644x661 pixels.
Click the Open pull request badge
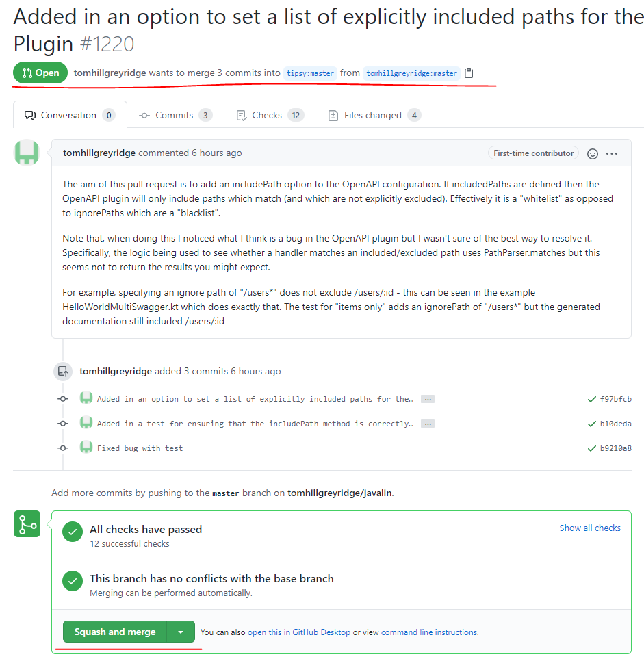coord(40,72)
